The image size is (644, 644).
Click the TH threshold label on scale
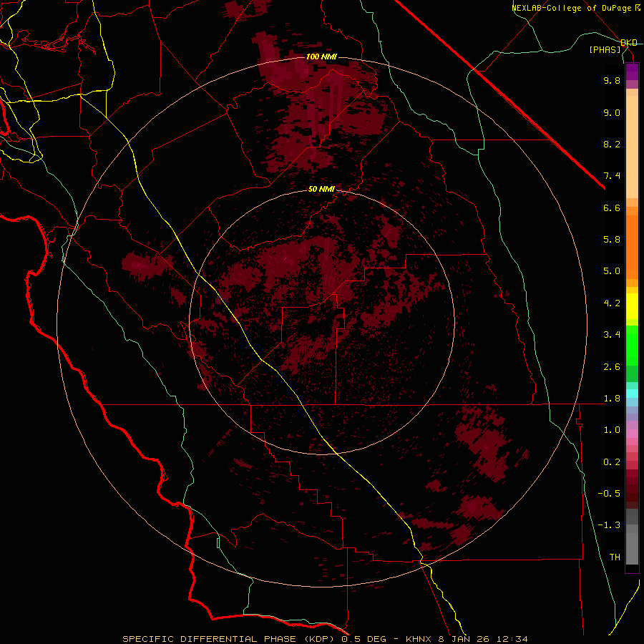tap(615, 557)
